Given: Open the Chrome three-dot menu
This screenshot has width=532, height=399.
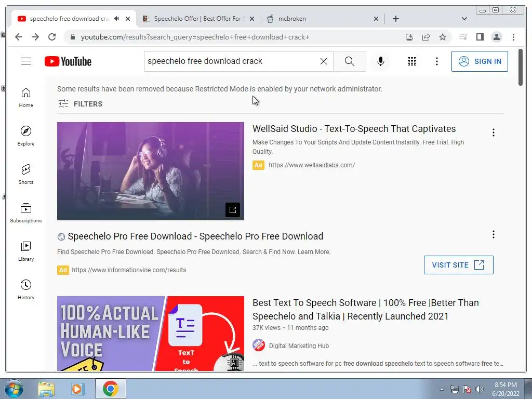Looking at the screenshot, I should click(513, 37).
